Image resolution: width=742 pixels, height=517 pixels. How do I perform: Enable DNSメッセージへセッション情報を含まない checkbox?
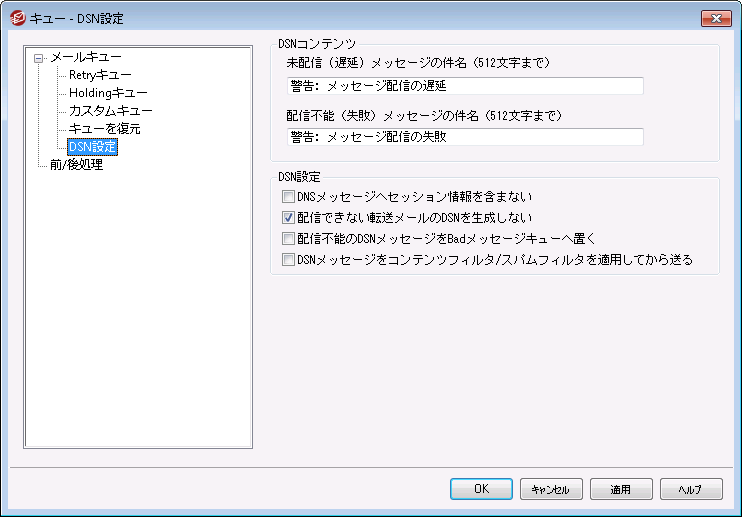289,197
